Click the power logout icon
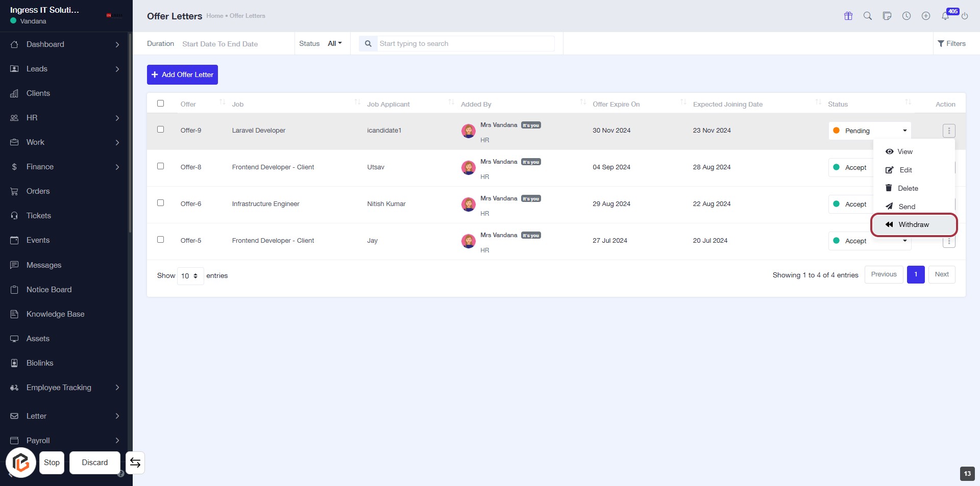Image resolution: width=980 pixels, height=486 pixels. (x=965, y=16)
